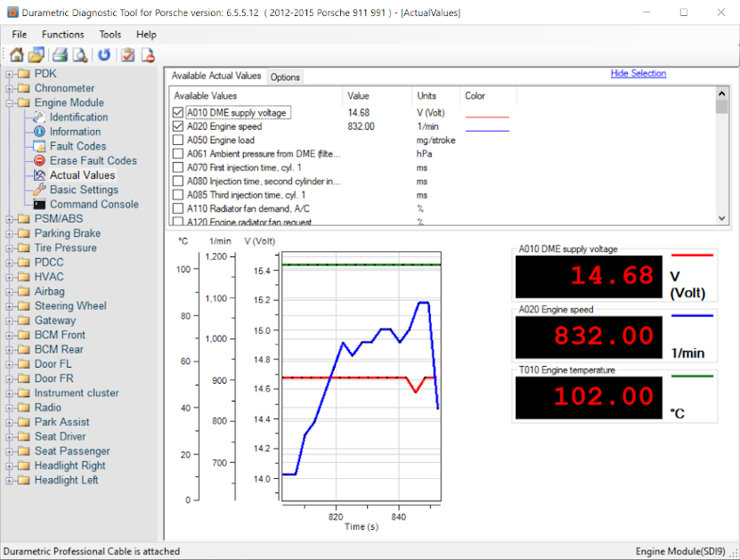Check A110 Radiator fan demand A/C
Viewport: 740px width, 560px height.
(178, 208)
